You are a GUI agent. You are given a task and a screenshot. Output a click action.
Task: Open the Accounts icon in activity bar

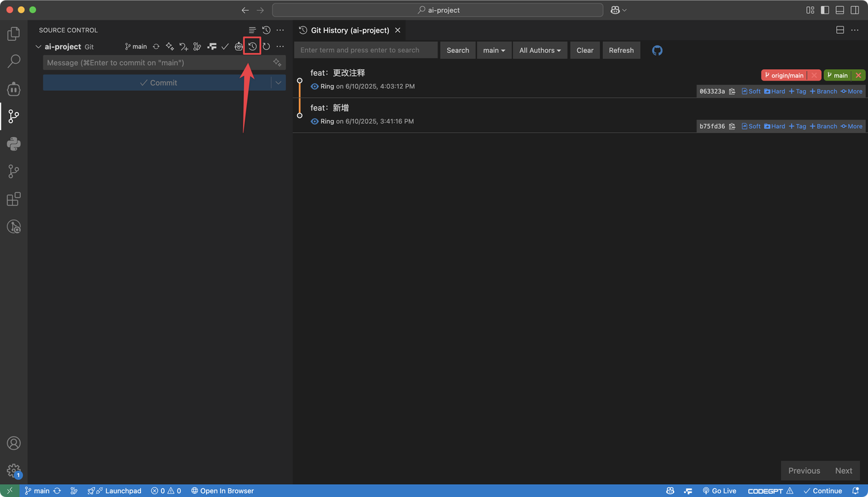14,443
